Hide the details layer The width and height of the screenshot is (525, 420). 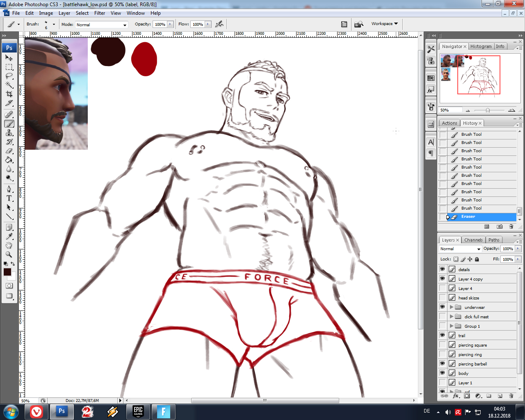442,269
